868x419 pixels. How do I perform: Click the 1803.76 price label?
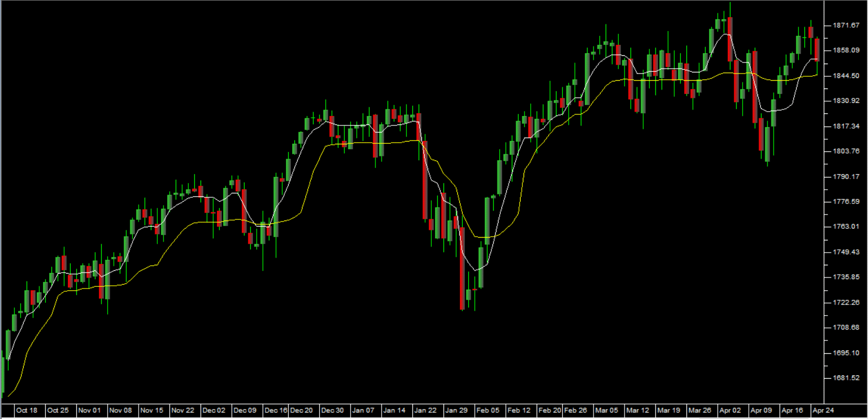[x=846, y=151]
